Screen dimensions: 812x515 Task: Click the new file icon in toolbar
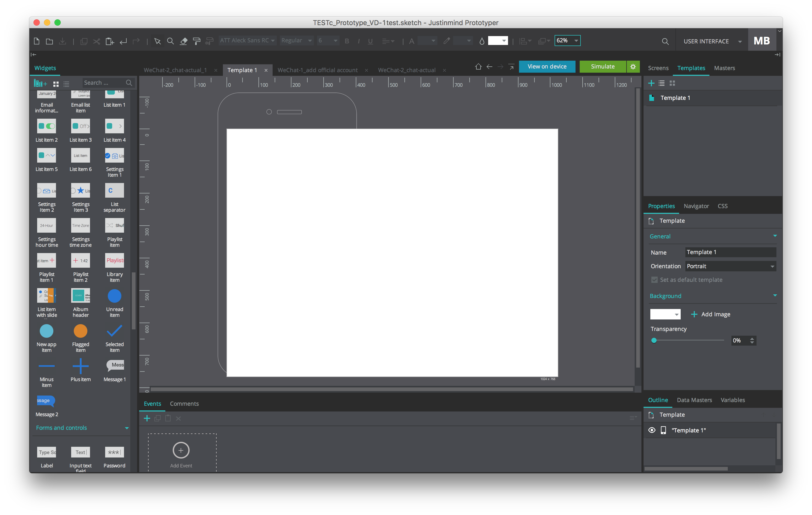click(37, 41)
